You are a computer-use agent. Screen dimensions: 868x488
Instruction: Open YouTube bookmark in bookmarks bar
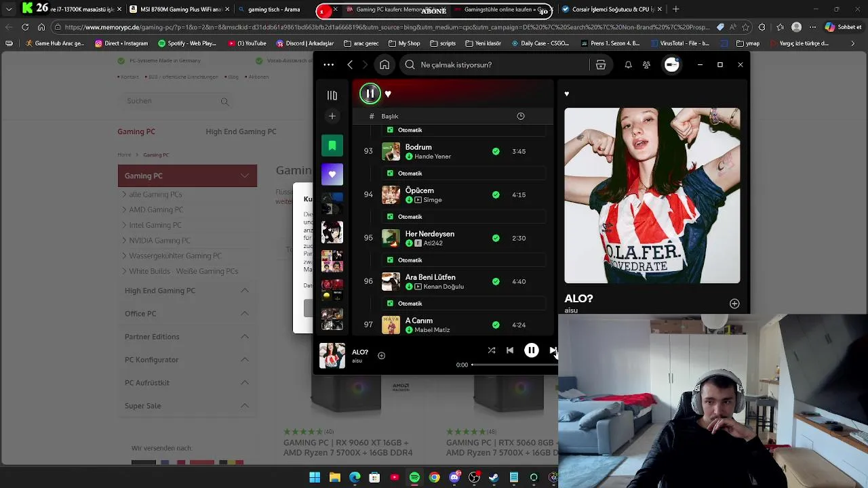click(247, 43)
